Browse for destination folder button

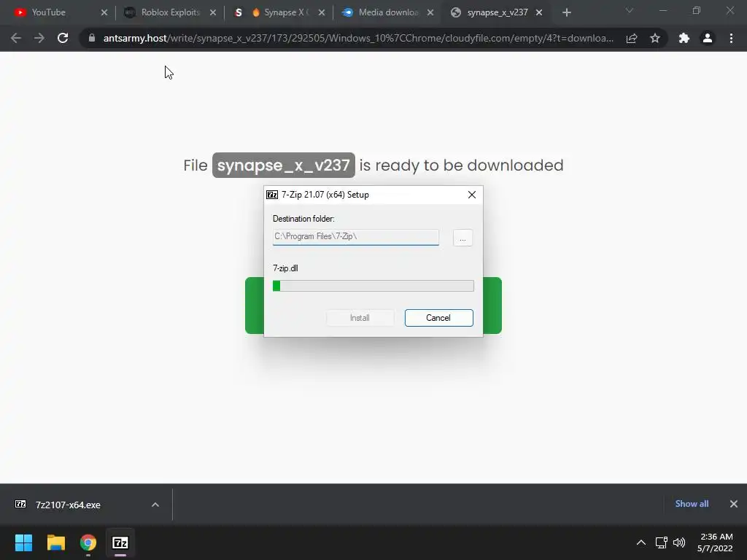[462, 238]
